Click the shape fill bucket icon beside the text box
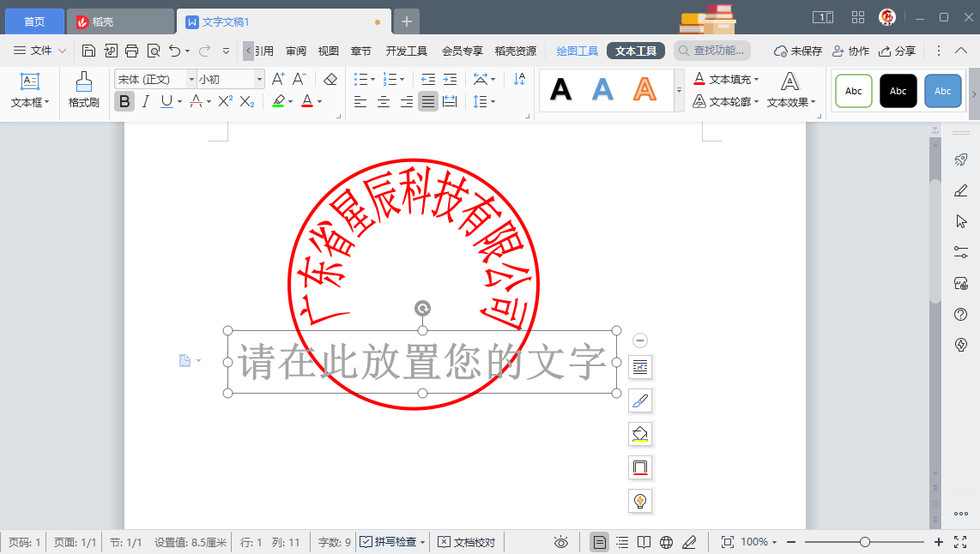980x554 pixels. (x=639, y=434)
